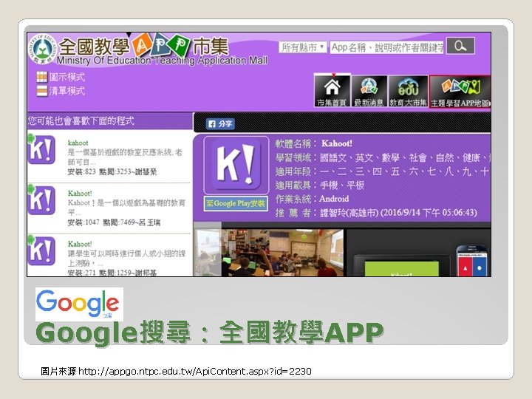View the Kahoot tablet and phone thumbnail
The height and width of the screenshot is (399, 532).
(x=419, y=253)
